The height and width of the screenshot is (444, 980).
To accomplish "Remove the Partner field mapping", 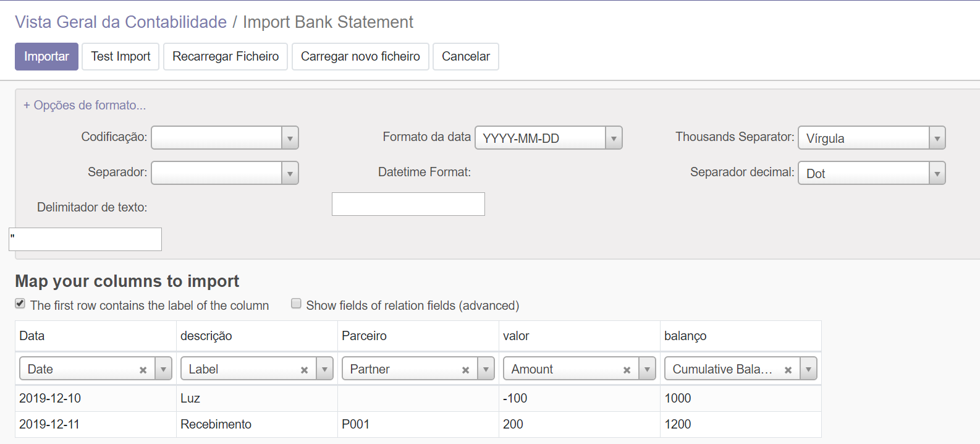I will click(465, 370).
